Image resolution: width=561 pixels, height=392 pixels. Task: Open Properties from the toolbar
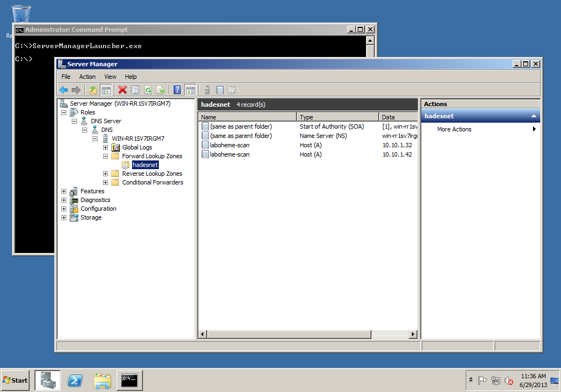click(135, 90)
